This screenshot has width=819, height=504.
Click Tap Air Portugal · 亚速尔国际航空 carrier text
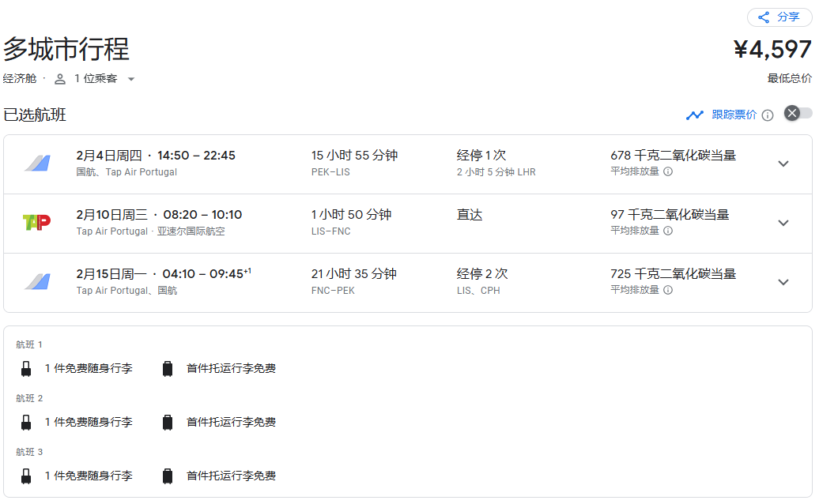tap(150, 231)
